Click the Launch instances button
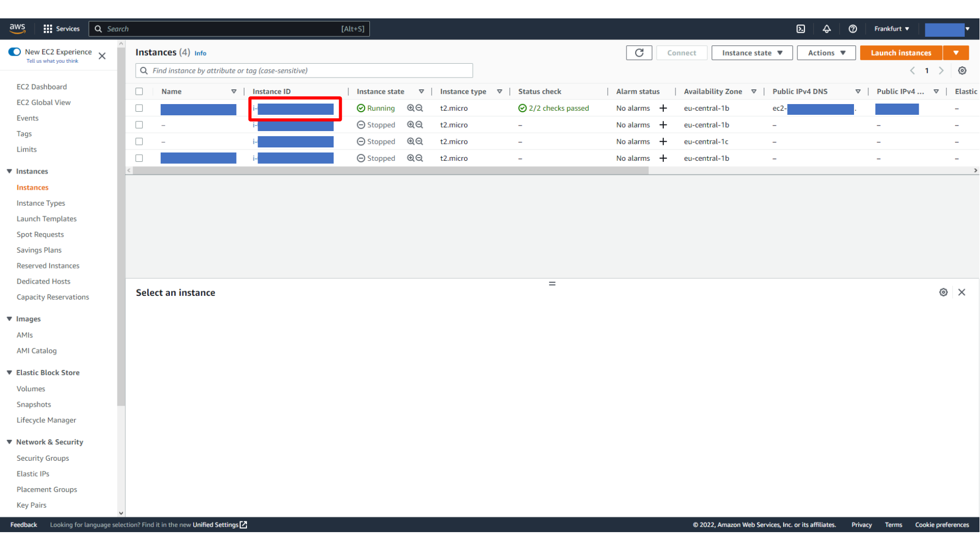980x551 pixels. [x=901, y=53]
